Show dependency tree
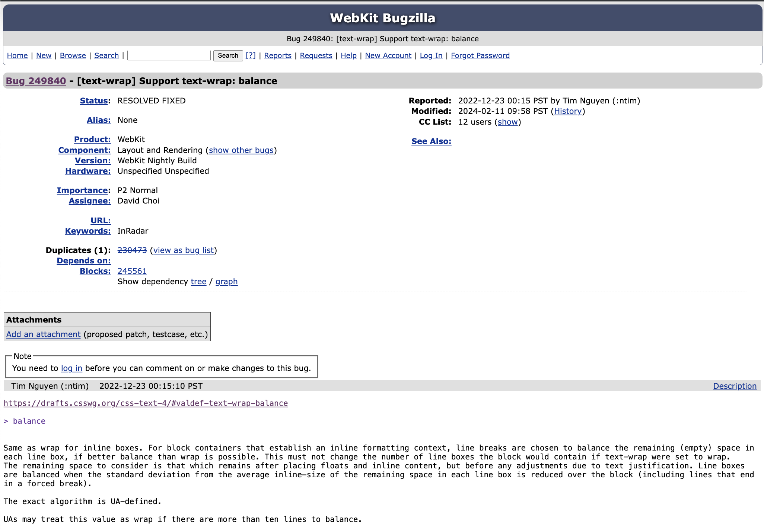This screenshot has width=764, height=532. point(198,282)
